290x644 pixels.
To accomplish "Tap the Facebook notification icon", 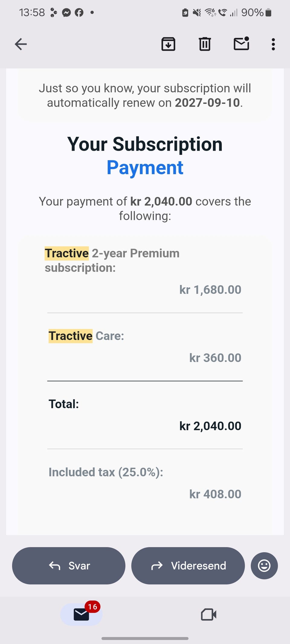I will (x=79, y=12).
